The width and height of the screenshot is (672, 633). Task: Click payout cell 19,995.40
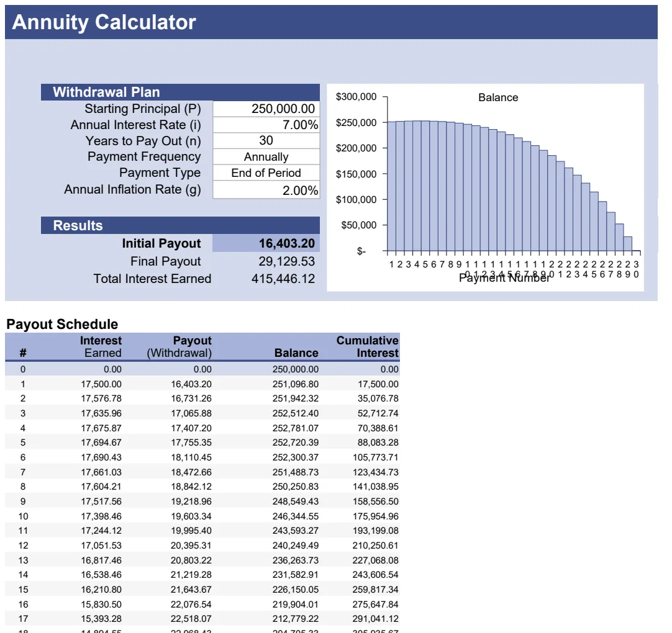click(191, 531)
